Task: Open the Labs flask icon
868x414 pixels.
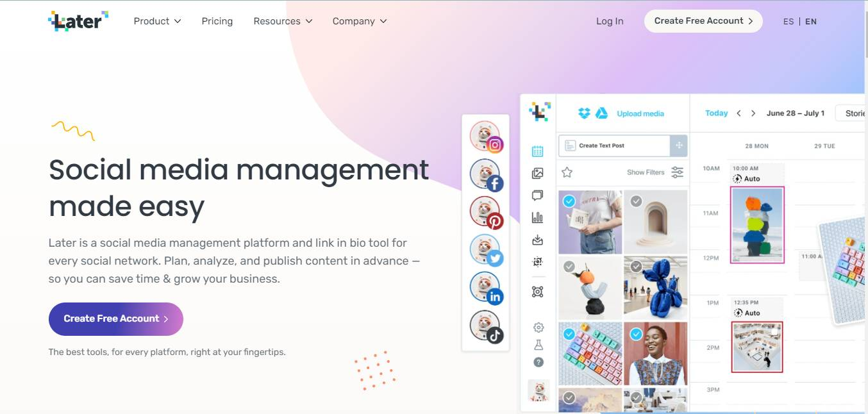Action: click(538, 345)
